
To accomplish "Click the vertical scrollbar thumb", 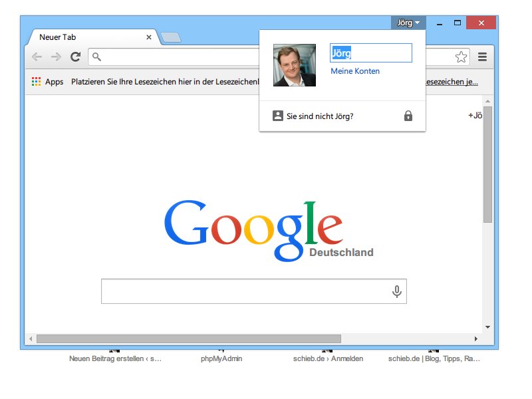I will (x=488, y=164).
